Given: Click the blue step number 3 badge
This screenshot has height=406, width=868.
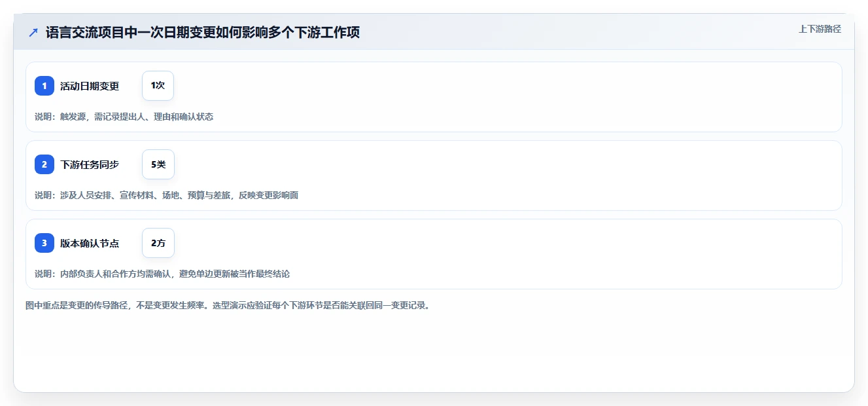Looking at the screenshot, I should pyautogui.click(x=44, y=243).
